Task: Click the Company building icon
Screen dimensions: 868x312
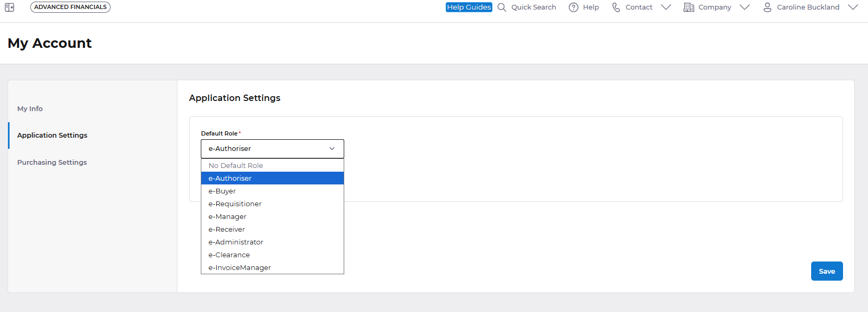Action: point(688,7)
